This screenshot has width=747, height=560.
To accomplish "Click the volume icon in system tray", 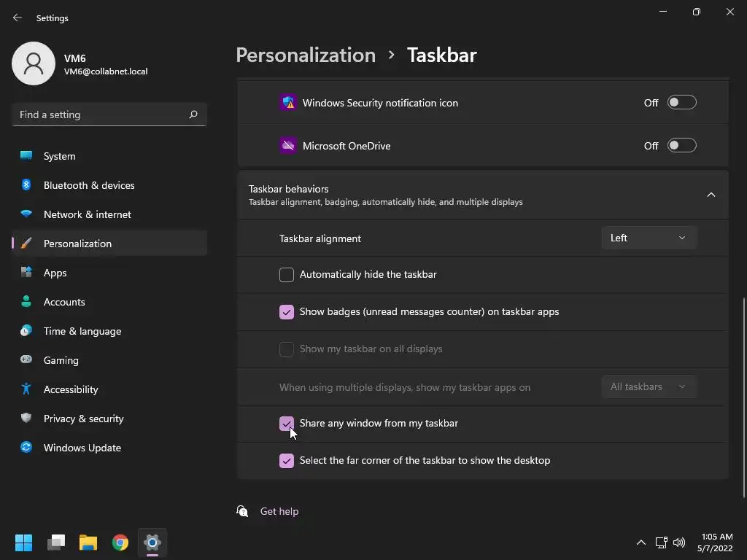I will tap(679, 542).
